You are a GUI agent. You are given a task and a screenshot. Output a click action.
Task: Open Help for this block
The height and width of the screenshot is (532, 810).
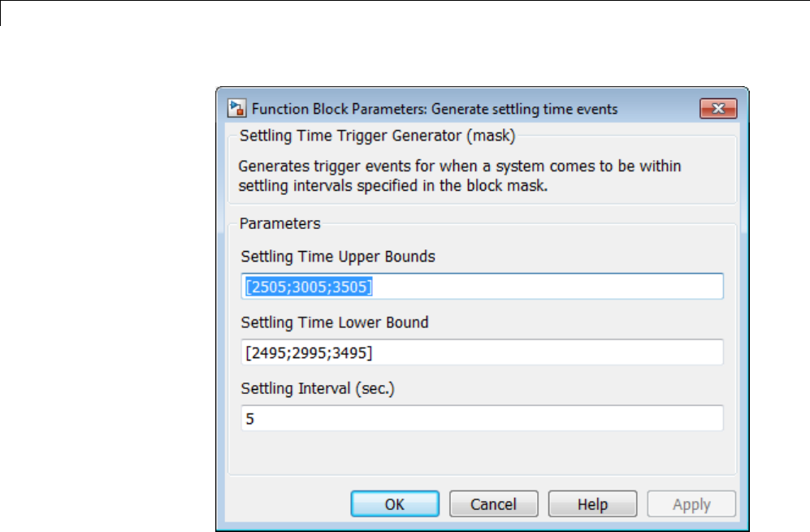[x=592, y=504]
